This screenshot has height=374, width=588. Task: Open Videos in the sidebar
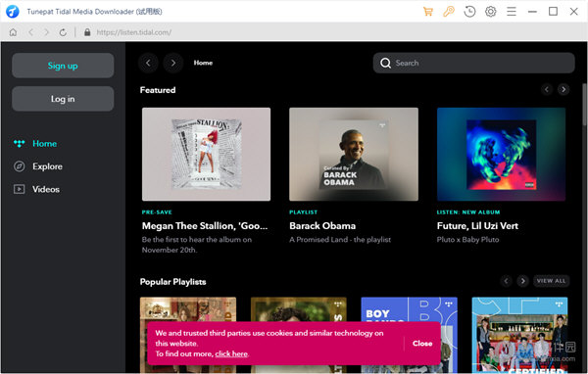click(x=37, y=189)
